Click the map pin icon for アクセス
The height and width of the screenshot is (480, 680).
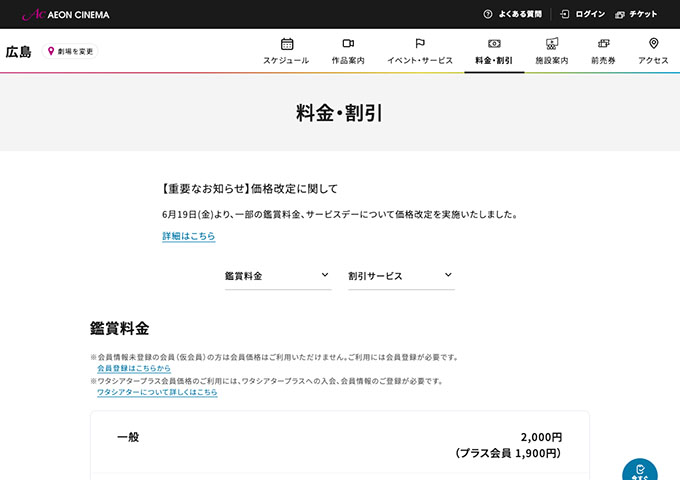tap(654, 43)
